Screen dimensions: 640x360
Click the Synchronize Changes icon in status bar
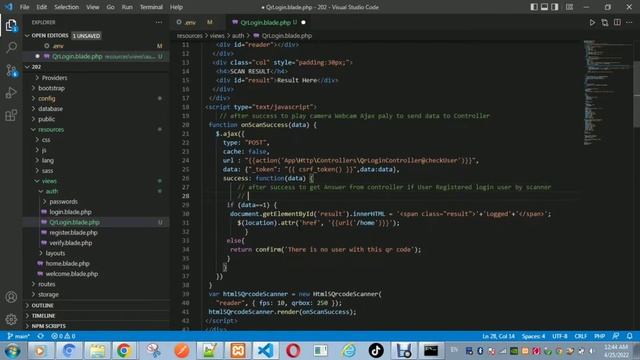(x=40, y=336)
